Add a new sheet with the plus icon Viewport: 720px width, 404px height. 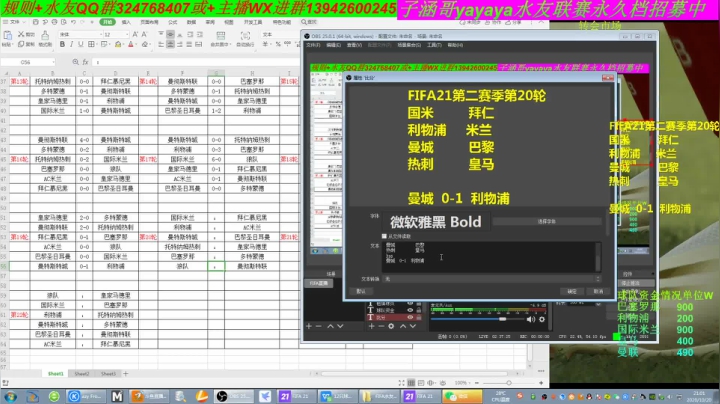125,374
